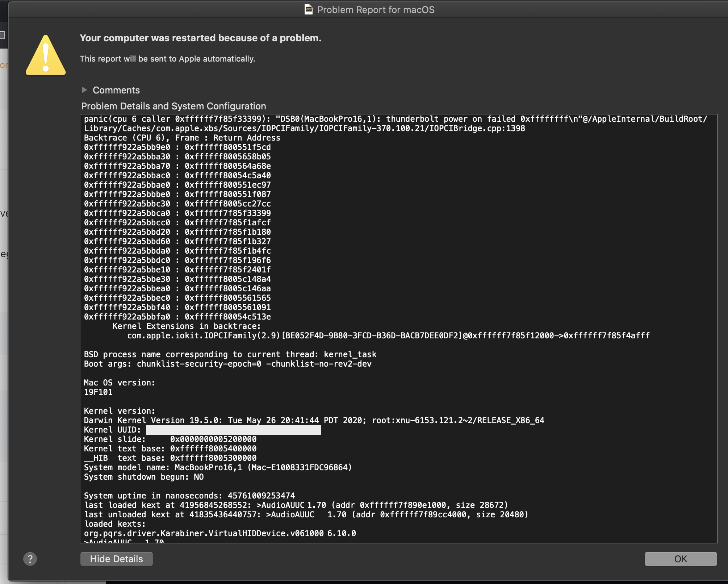Confirm the dialog with OK

pos(680,559)
